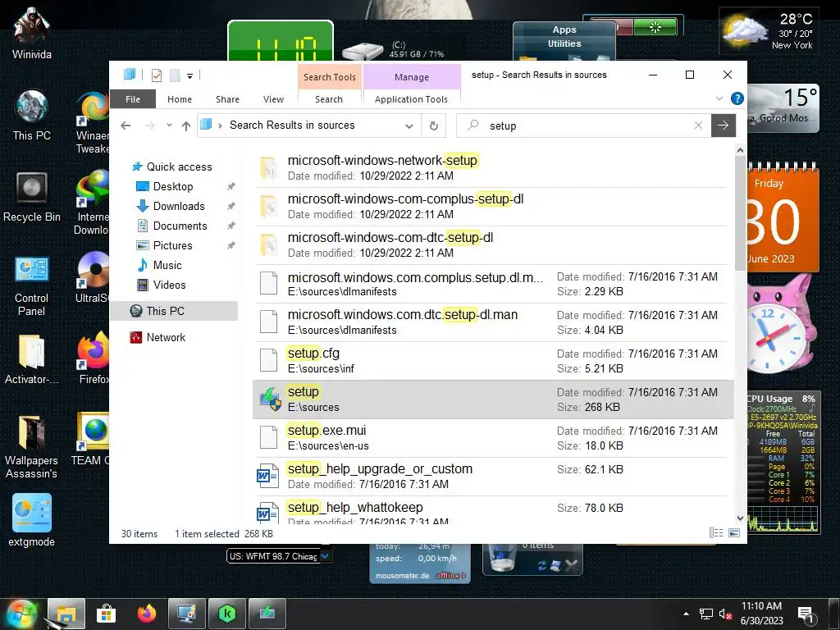
Task: Click the June 2023 calendar gadget
Action: [x=782, y=217]
